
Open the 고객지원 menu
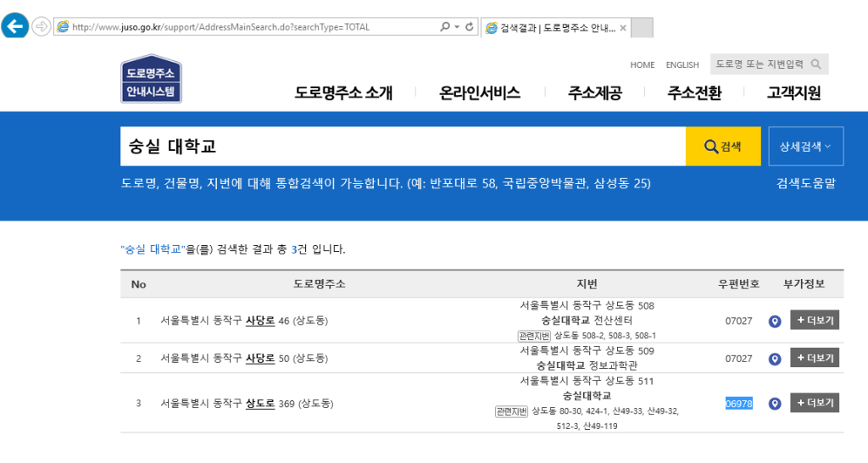pyautogui.click(x=793, y=92)
